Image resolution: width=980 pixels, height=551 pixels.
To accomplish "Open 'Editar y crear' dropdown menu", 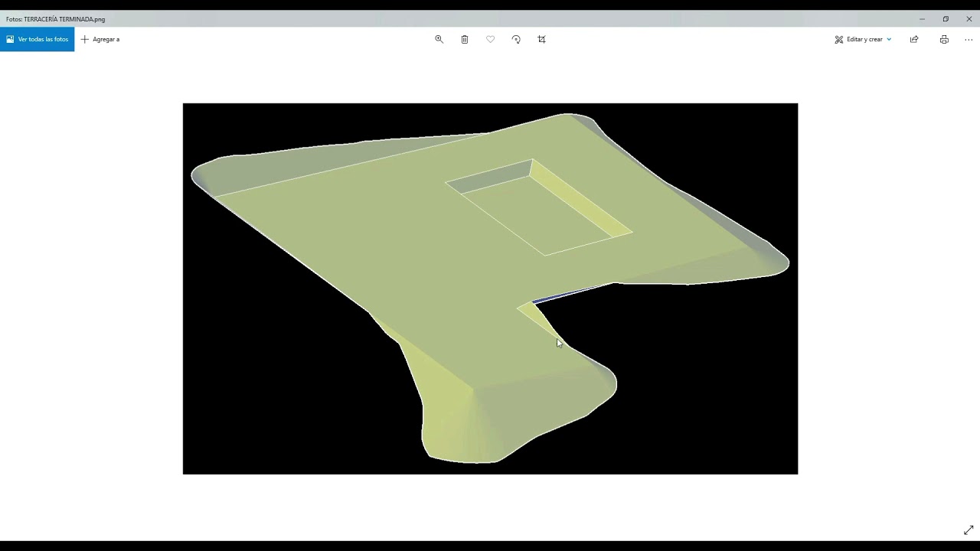I will click(863, 39).
